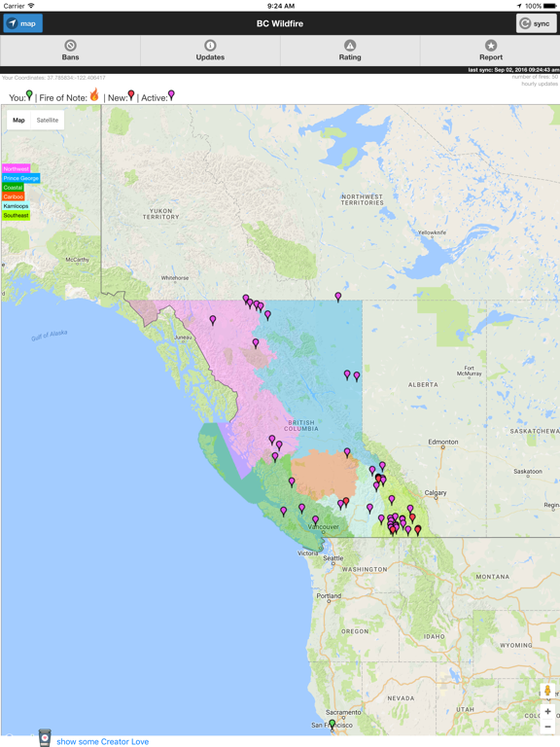Image resolution: width=560 pixels, height=747 pixels.
Task: Tap the Report star icon
Action: pos(490,46)
